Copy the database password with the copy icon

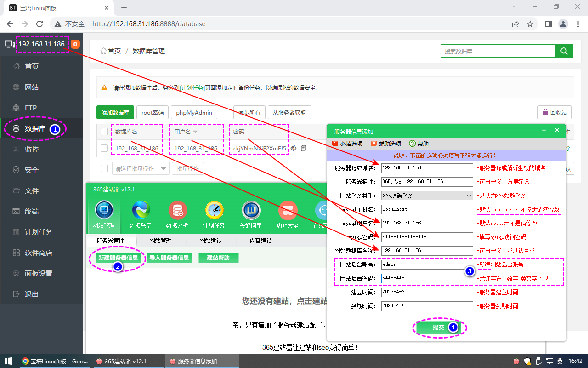click(x=304, y=148)
